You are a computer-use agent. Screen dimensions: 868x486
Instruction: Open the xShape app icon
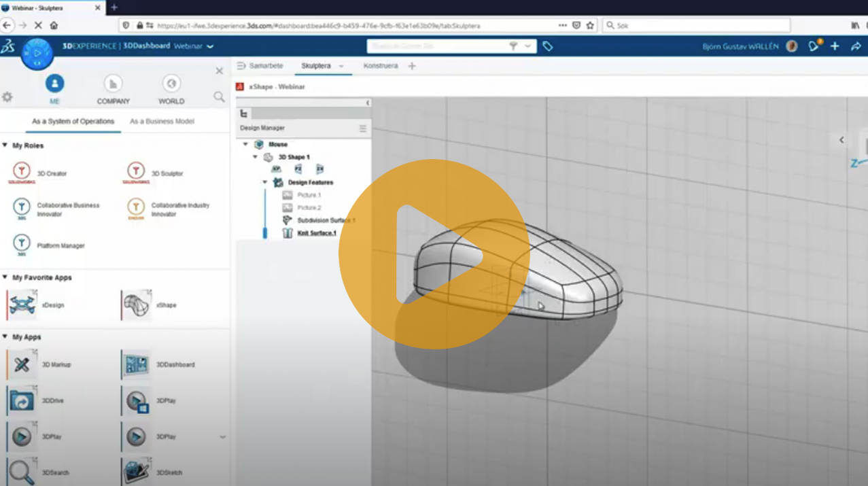[x=136, y=305]
